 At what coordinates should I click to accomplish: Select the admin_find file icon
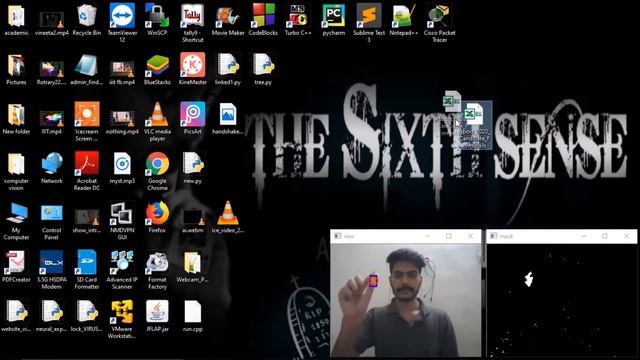(87, 69)
